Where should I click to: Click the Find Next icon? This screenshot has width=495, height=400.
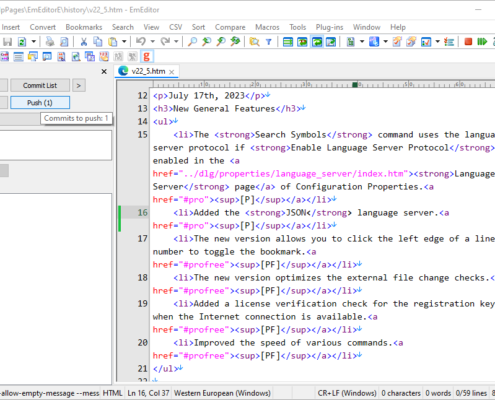[x=221, y=42]
